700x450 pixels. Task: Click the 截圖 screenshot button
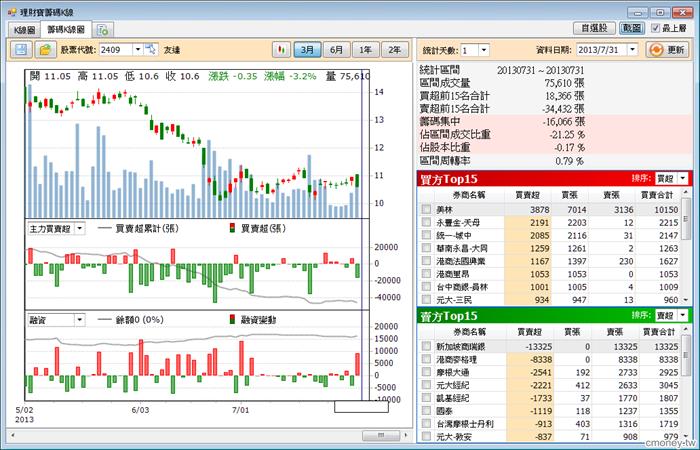(x=632, y=28)
